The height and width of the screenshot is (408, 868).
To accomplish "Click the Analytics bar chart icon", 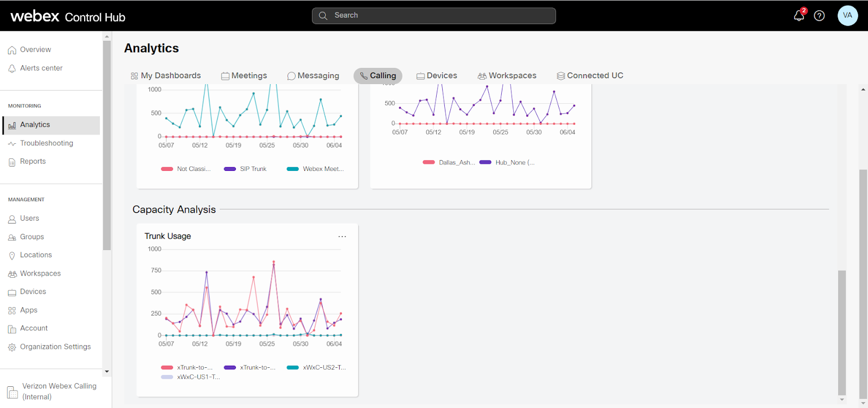I will 12,125.
